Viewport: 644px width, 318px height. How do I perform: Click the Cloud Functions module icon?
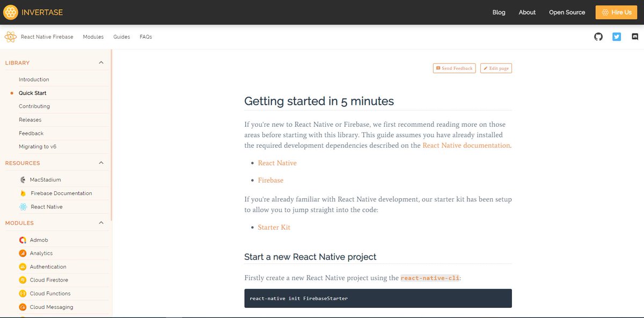tap(23, 294)
